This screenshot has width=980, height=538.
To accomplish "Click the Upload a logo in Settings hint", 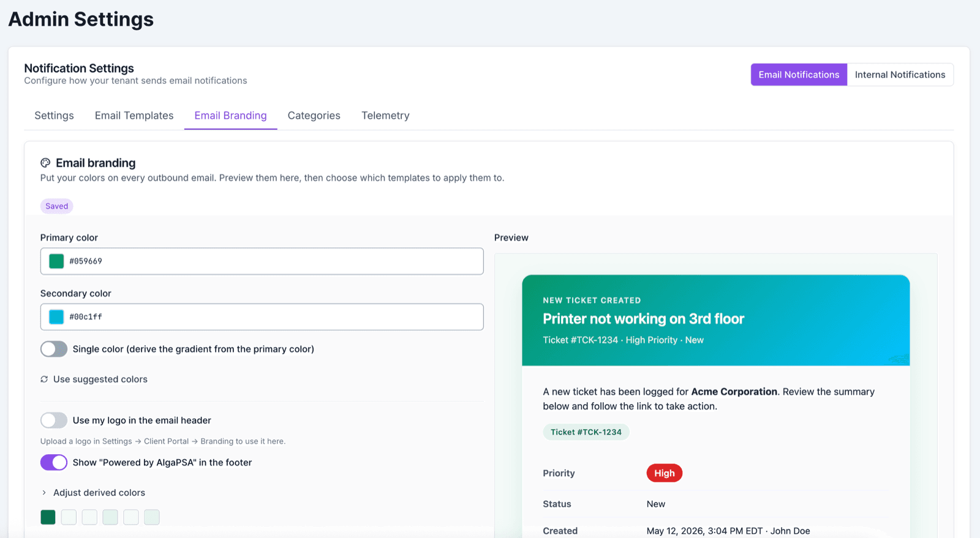I will 163,441.
